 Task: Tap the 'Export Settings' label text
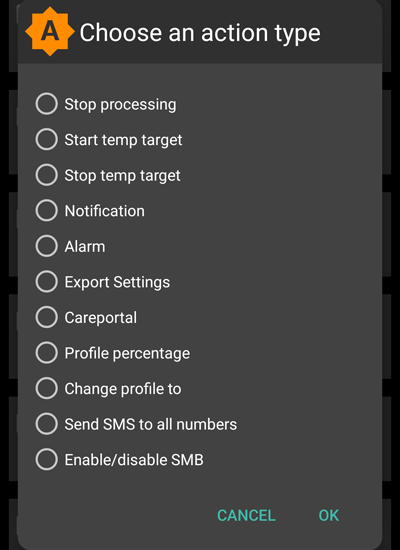point(117,282)
